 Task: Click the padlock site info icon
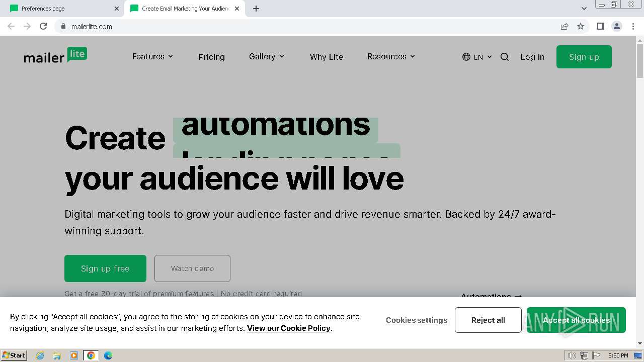click(x=63, y=26)
